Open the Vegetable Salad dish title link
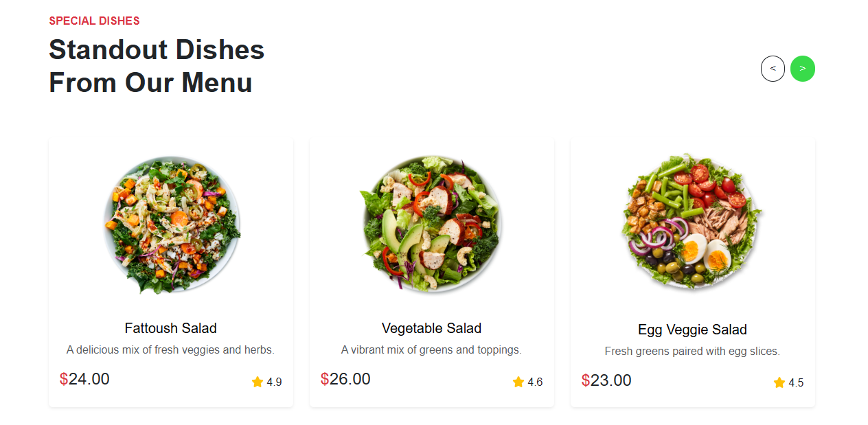The width and height of the screenshot is (868, 425). point(431,328)
